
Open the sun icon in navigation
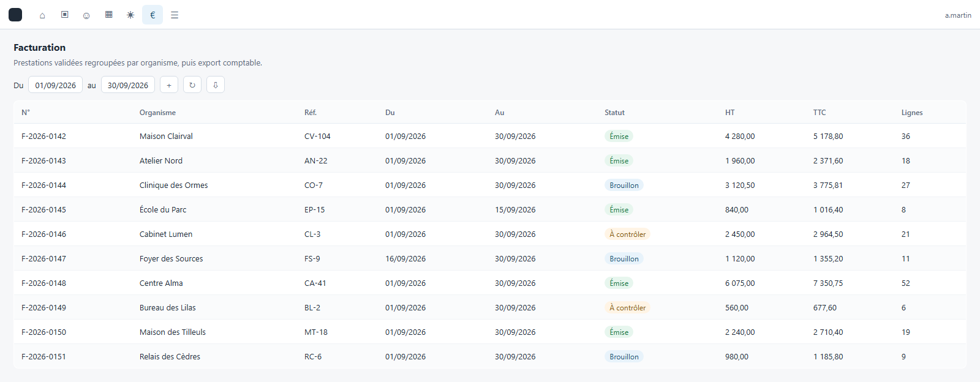130,15
